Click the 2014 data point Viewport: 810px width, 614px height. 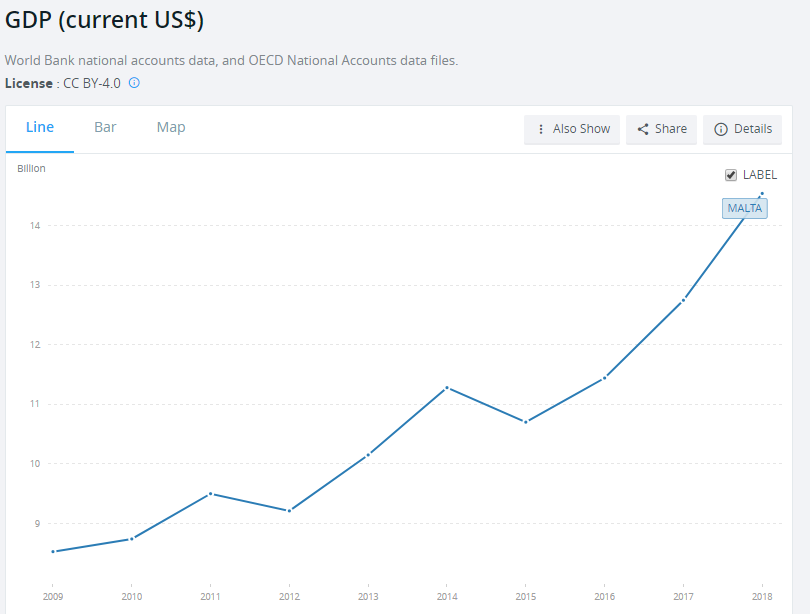(x=447, y=387)
